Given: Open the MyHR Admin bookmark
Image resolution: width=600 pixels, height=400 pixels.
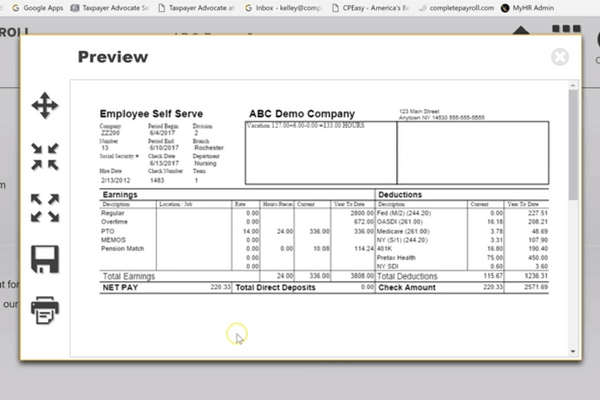Looking at the screenshot, I should [527, 8].
